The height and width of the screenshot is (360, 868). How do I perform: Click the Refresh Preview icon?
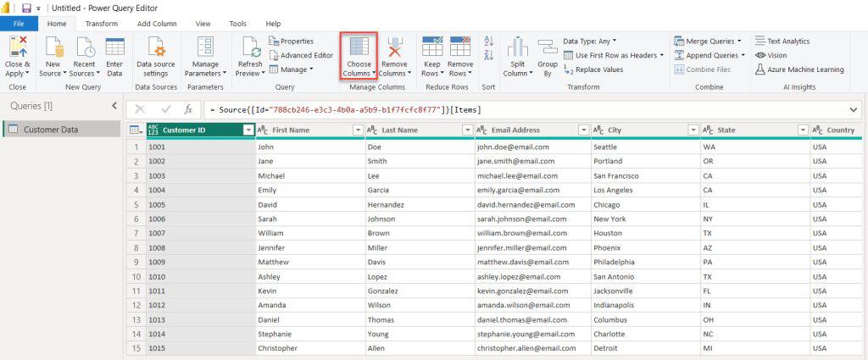(251, 47)
